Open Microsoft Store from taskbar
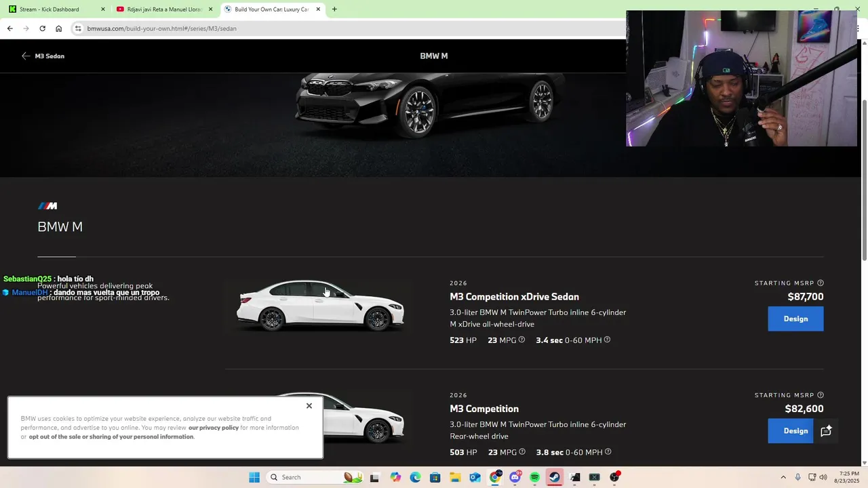The image size is (868, 488). 435,477
